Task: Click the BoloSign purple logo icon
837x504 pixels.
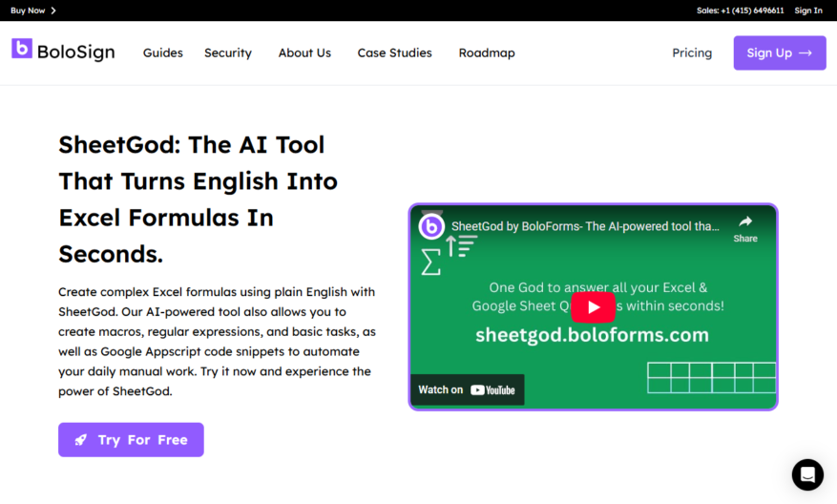Action: pyautogui.click(x=22, y=49)
